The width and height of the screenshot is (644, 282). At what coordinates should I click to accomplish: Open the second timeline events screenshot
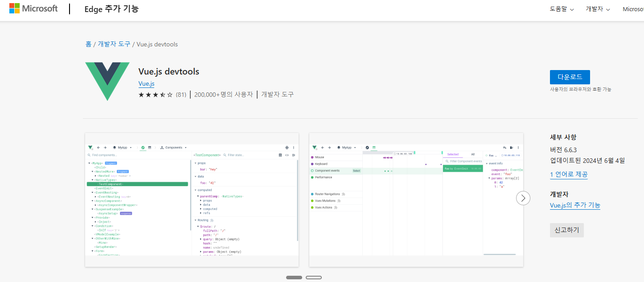[x=416, y=200]
